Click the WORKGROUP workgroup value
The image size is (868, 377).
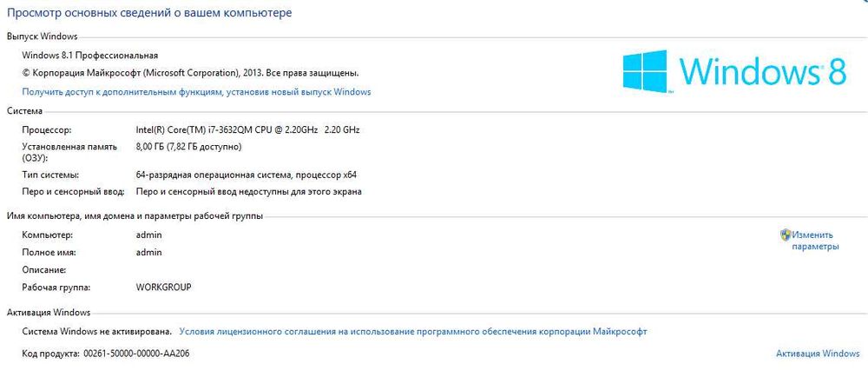[x=163, y=287]
